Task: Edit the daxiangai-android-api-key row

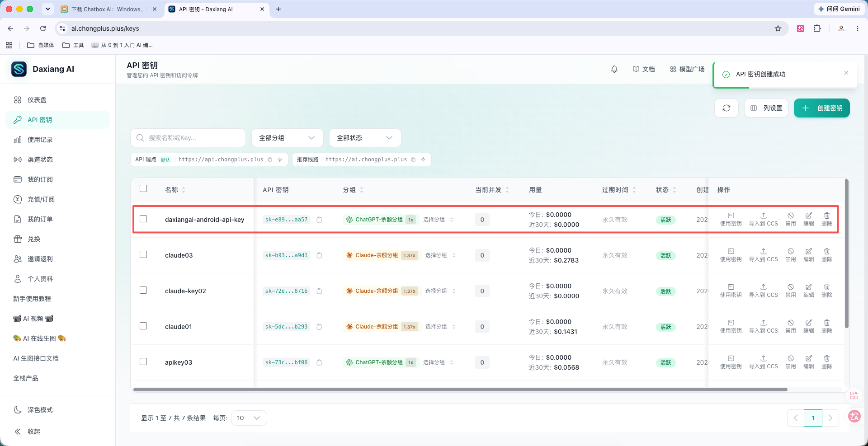Action: pyautogui.click(x=808, y=219)
